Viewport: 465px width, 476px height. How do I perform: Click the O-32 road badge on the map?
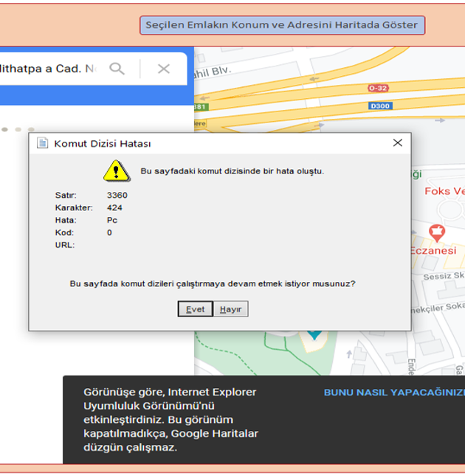[377, 88]
